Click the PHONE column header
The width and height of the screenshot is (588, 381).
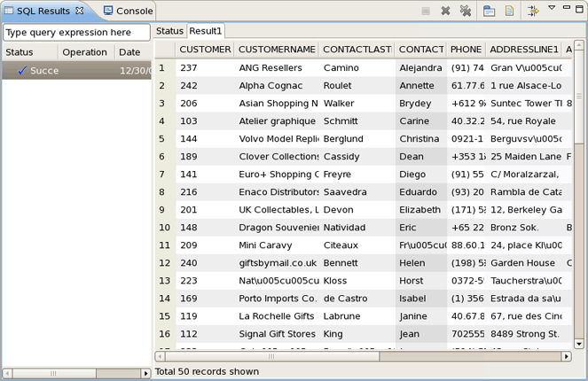click(466, 50)
